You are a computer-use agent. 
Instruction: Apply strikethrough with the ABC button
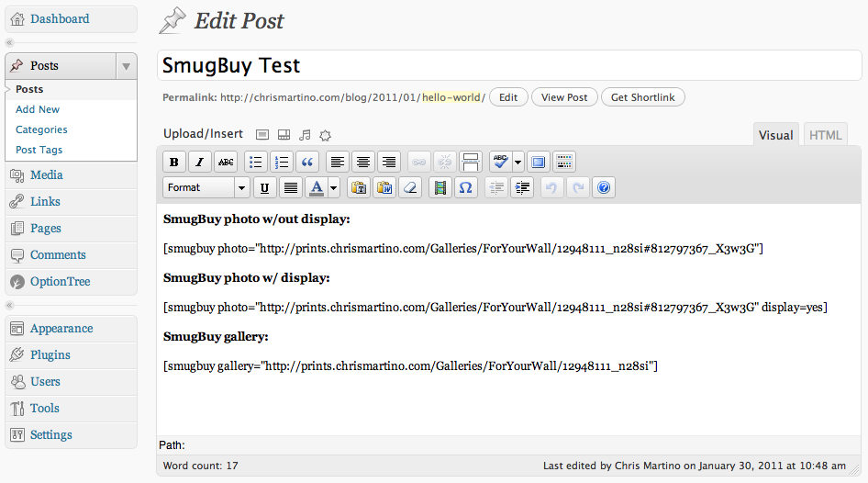(x=226, y=162)
